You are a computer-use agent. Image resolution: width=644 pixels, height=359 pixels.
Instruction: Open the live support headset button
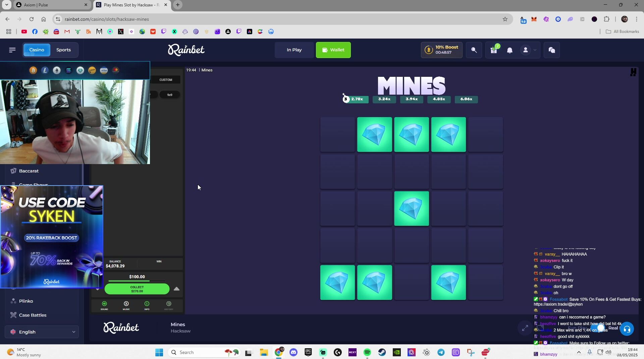coord(627,329)
